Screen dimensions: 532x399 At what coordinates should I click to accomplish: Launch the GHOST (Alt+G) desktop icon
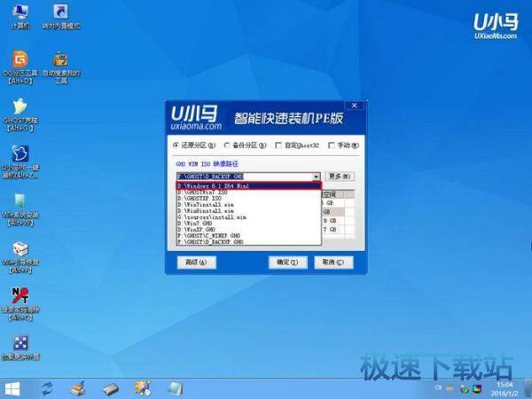click(20, 114)
